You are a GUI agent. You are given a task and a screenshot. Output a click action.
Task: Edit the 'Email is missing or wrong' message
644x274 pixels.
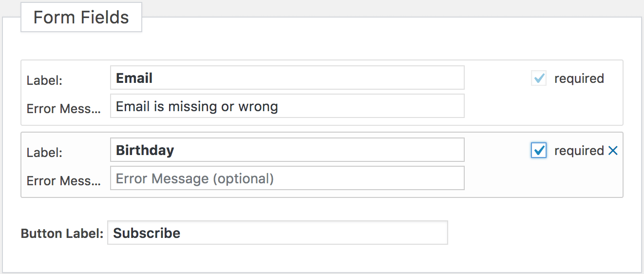(x=287, y=106)
